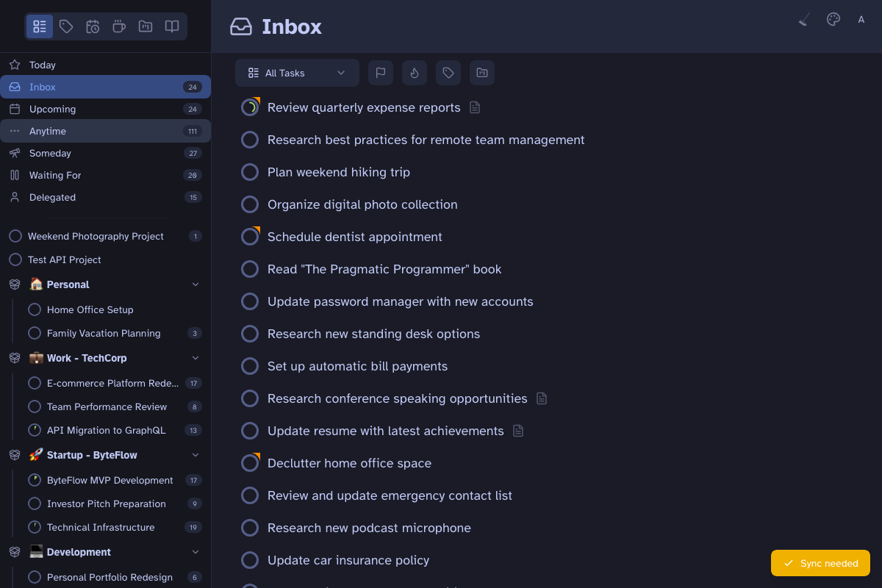Open the tags view in the sidebar toolbar
This screenshot has width=882, height=588.
(66, 27)
